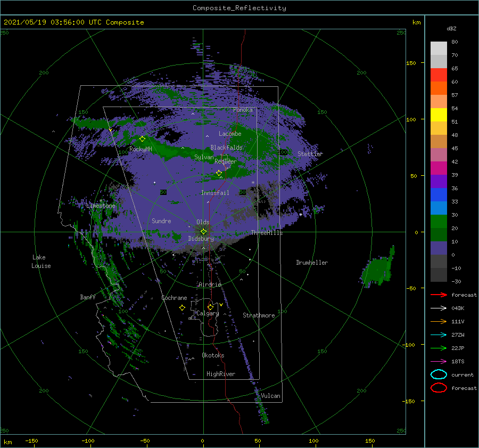
Task: Click the Cochrane city label
Action: [x=174, y=298]
